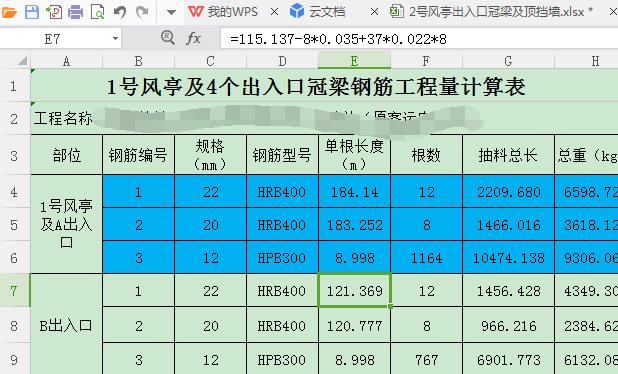This screenshot has height=374, width=618.
Task: Click the 根数 header cell
Action: point(426,155)
